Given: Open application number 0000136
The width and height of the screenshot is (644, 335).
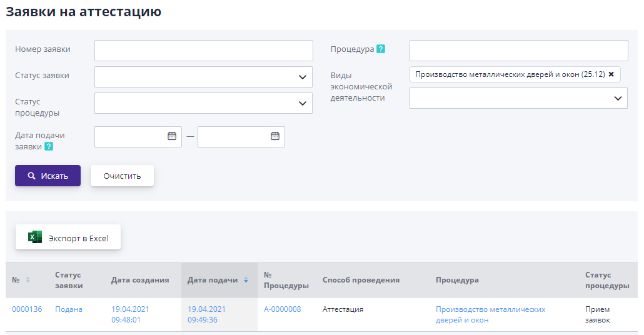Looking at the screenshot, I should (27, 309).
